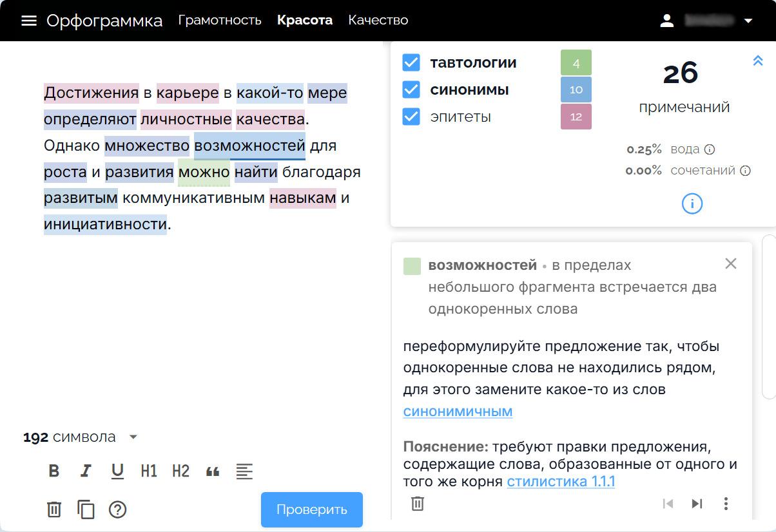Delete the note using the trash icon
The width and height of the screenshot is (776, 532).
(417, 504)
